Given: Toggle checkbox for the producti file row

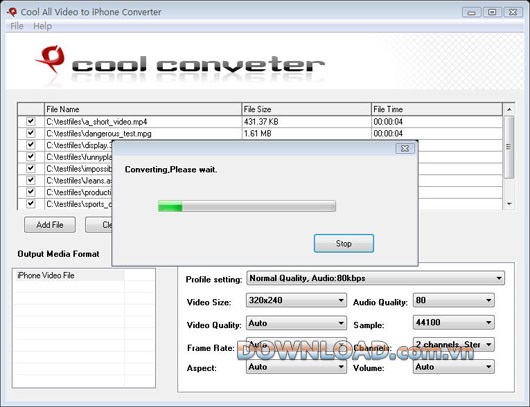Looking at the screenshot, I should pyautogui.click(x=31, y=192).
